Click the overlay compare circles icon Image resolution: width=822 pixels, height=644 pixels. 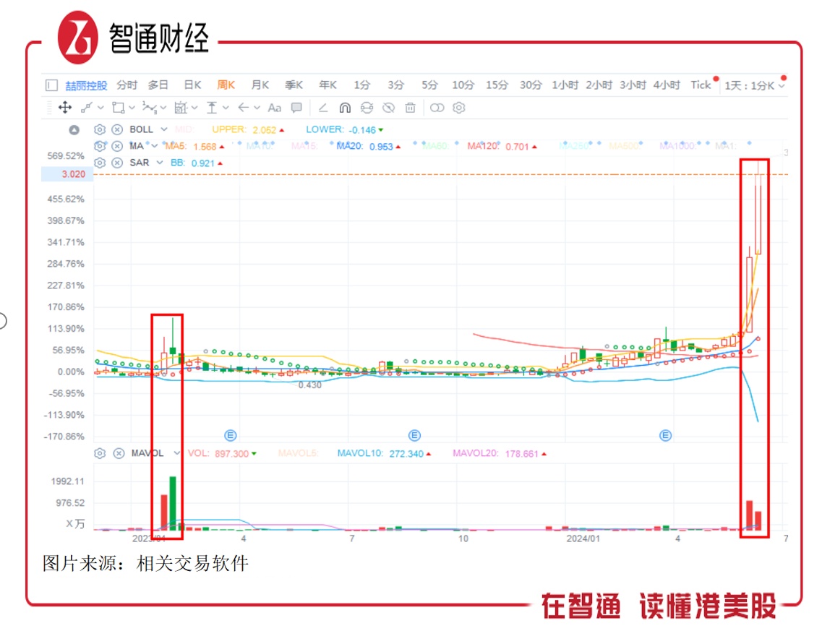[437, 108]
